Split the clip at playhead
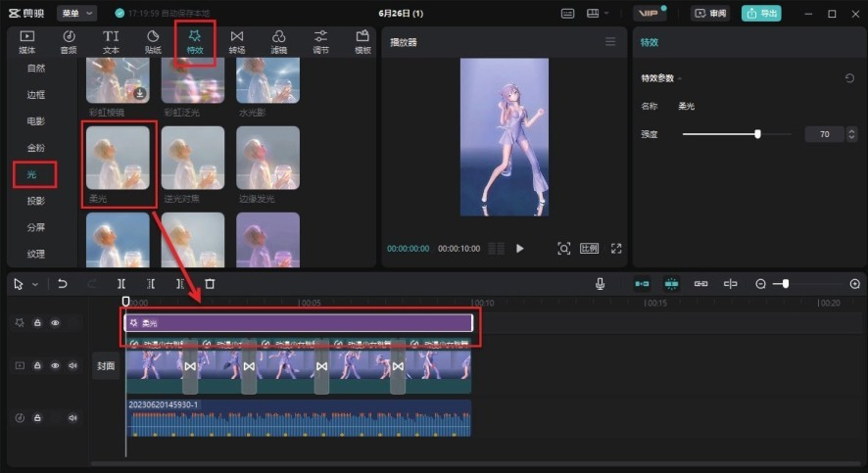 point(121,284)
